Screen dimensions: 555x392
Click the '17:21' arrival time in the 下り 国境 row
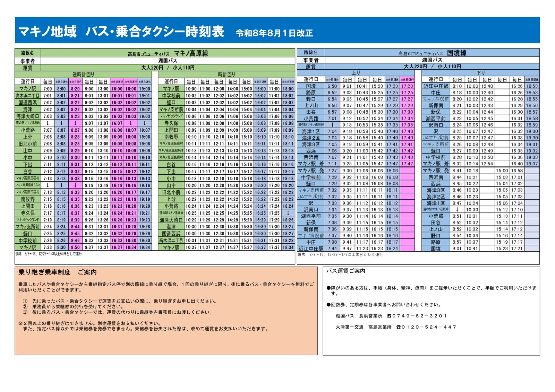[517, 249]
